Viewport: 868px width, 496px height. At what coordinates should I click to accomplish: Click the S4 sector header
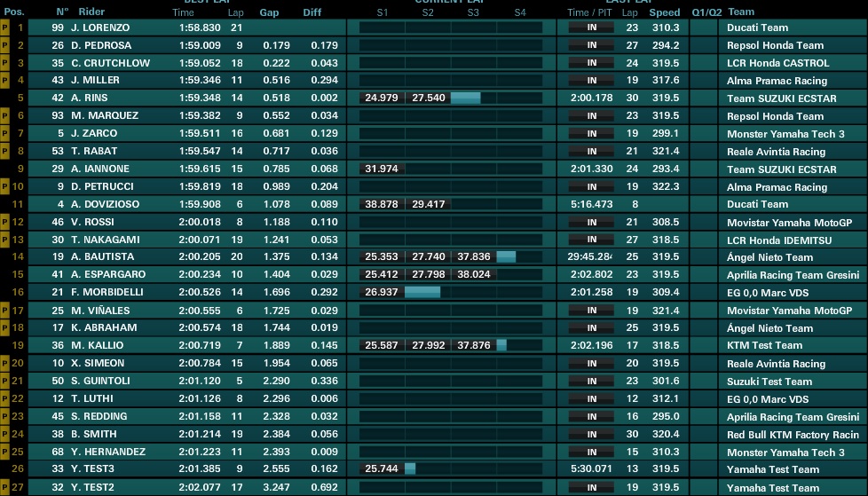[x=520, y=12]
